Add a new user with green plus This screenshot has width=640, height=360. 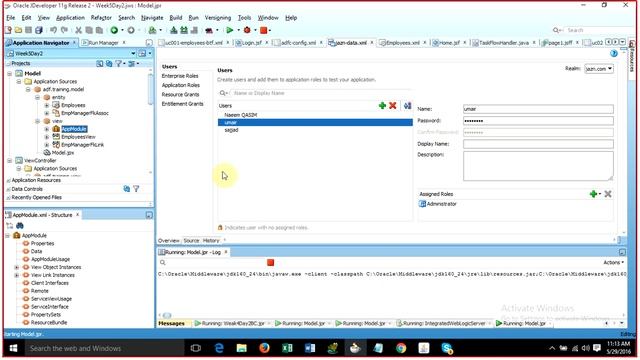tap(382, 106)
